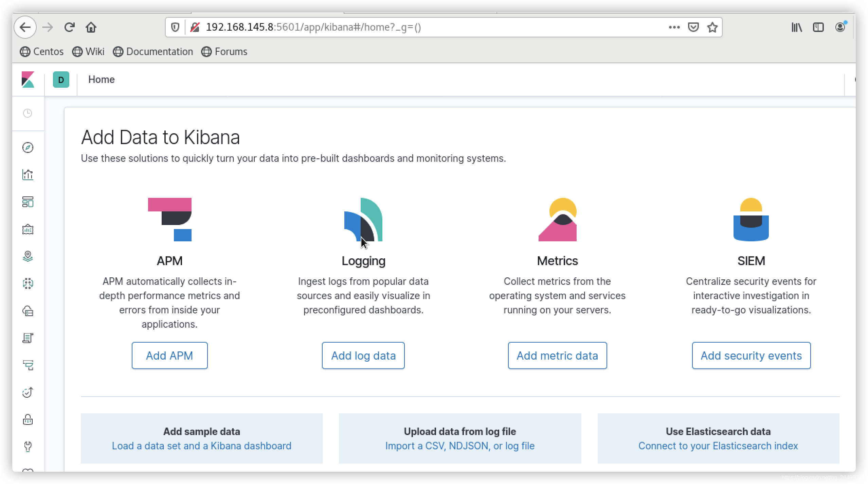Bookmark this page with the star icon
Viewport: 868px width, 484px height.
point(712,27)
